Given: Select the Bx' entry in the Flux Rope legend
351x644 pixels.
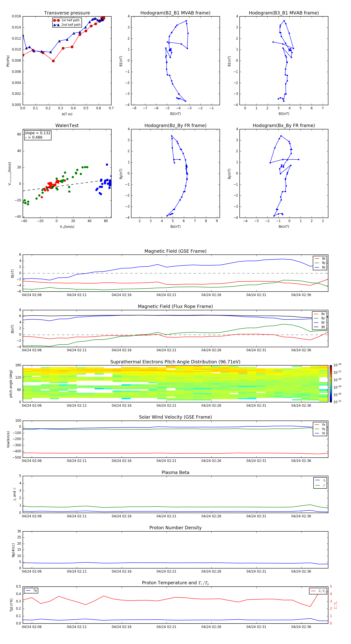Looking at the screenshot, I should [x=320, y=314].
